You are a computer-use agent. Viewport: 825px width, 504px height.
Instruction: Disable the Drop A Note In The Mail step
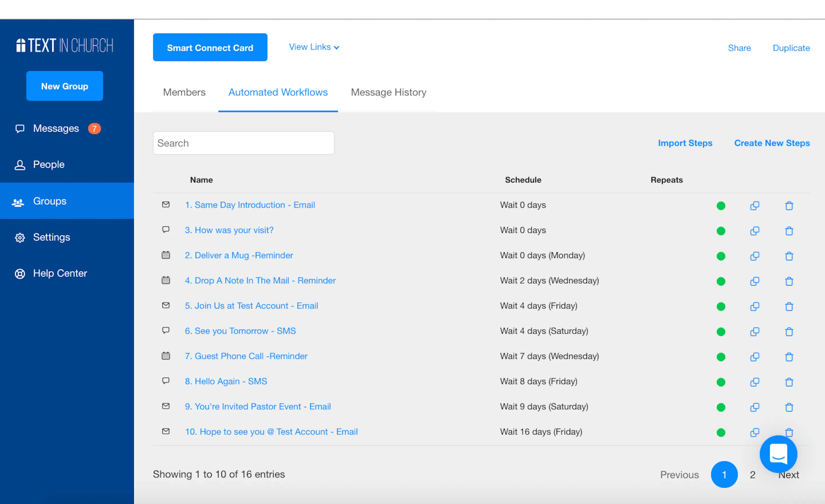click(x=720, y=281)
